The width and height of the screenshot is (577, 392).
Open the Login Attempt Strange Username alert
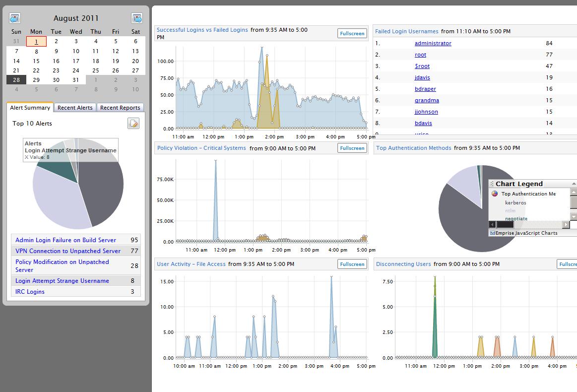[x=62, y=281]
